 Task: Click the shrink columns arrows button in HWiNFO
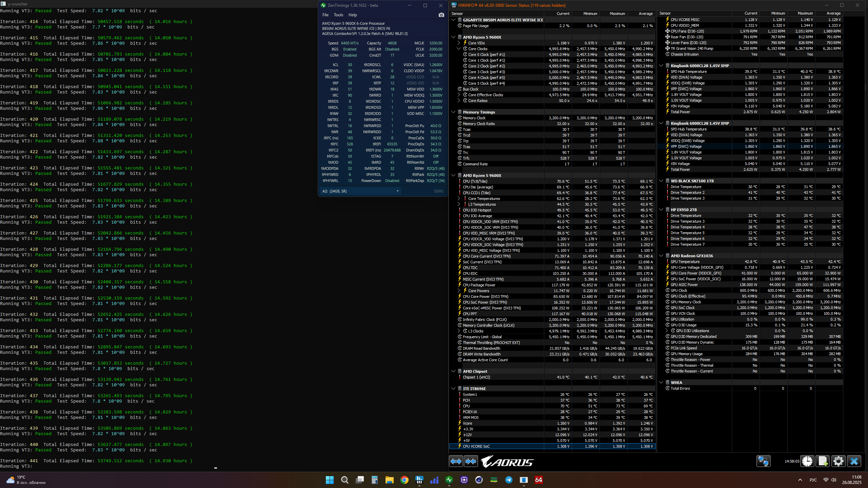click(x=471, y=461)
